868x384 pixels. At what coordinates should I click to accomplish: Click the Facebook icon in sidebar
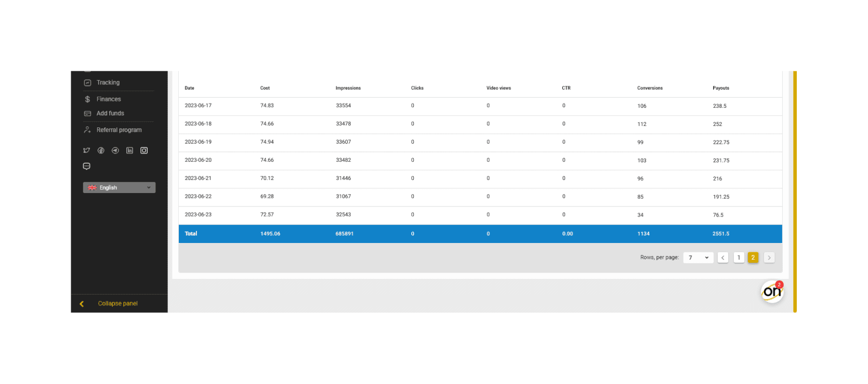[101, 150]
